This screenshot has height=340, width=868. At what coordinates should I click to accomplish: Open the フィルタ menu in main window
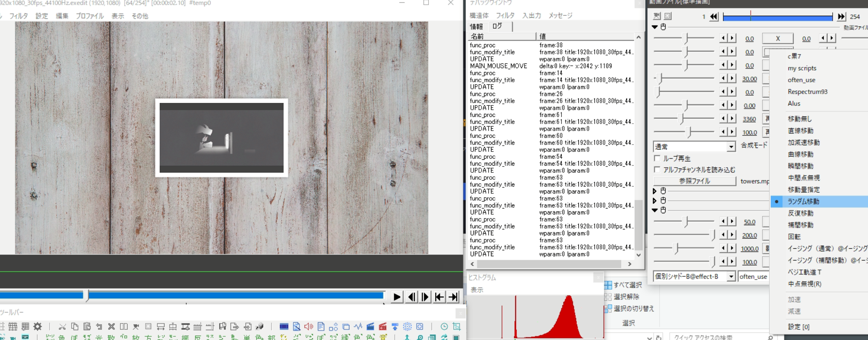pyautogui.click(x=18, y=16)
